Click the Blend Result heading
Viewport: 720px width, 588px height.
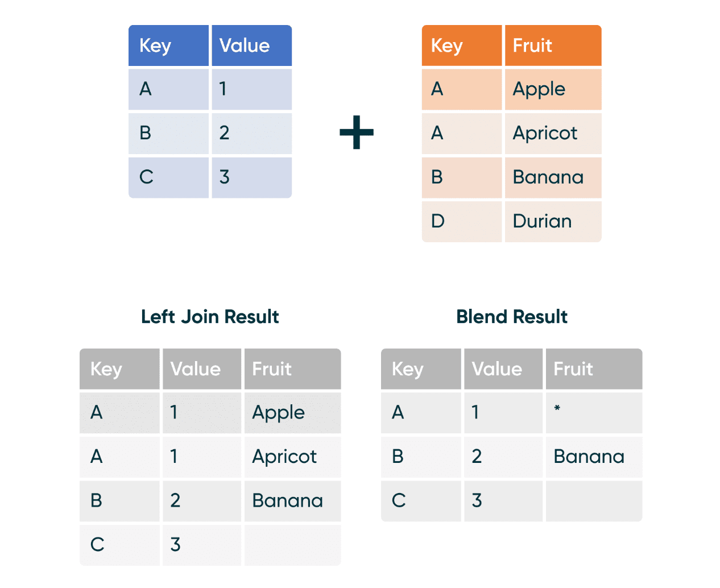coord(512,317)
